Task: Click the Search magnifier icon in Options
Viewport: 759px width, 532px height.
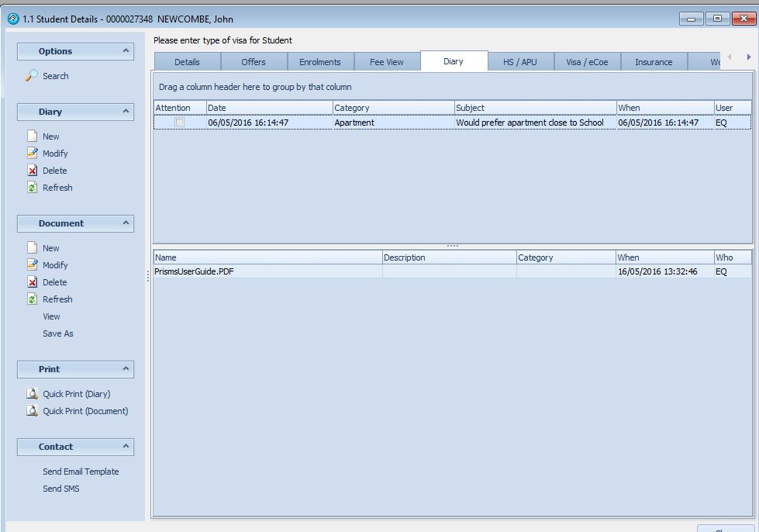Action: (32, 76)
